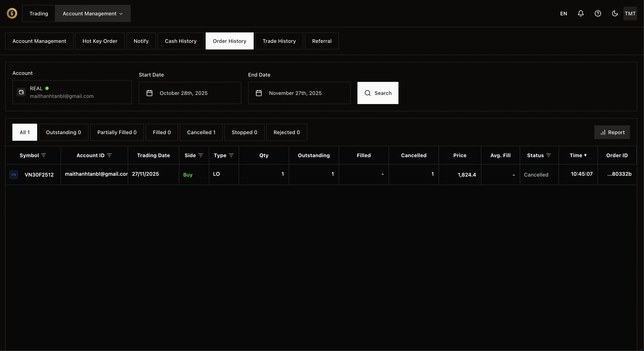The width and height of the screenshot is (644, 351).
Task: Click the Start Date calendar icon
Action: point(149,93)
